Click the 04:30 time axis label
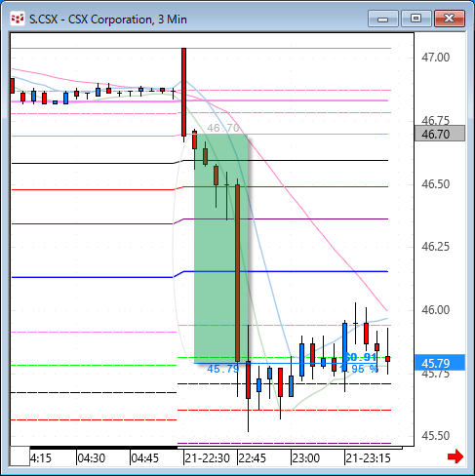The image size is (475, 476). tap(92, 458)
